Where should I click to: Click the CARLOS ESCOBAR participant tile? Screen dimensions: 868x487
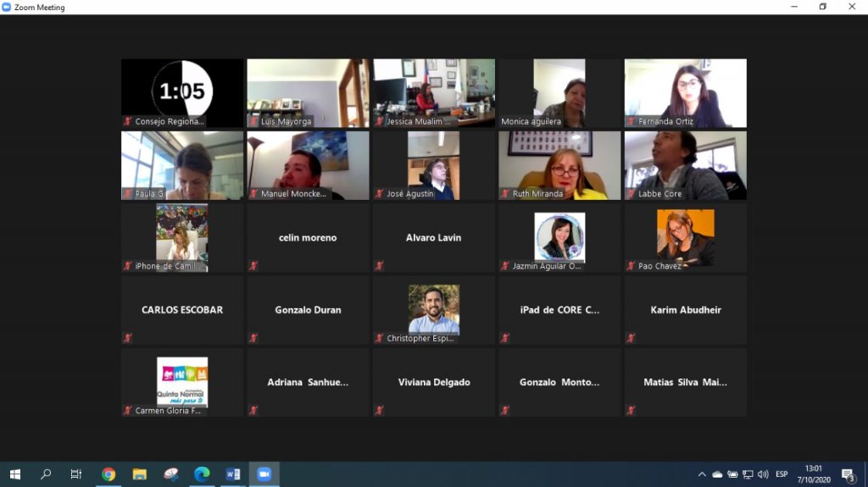(182, 310)
